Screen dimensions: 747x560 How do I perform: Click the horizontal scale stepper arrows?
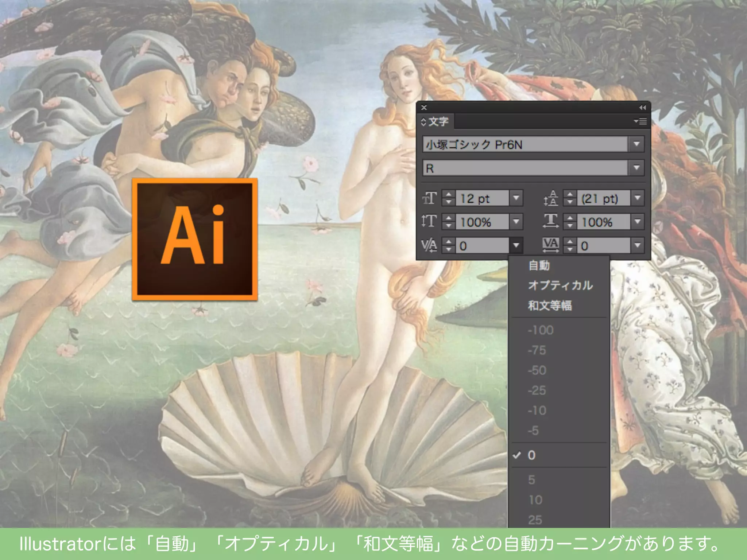(570, 221)
